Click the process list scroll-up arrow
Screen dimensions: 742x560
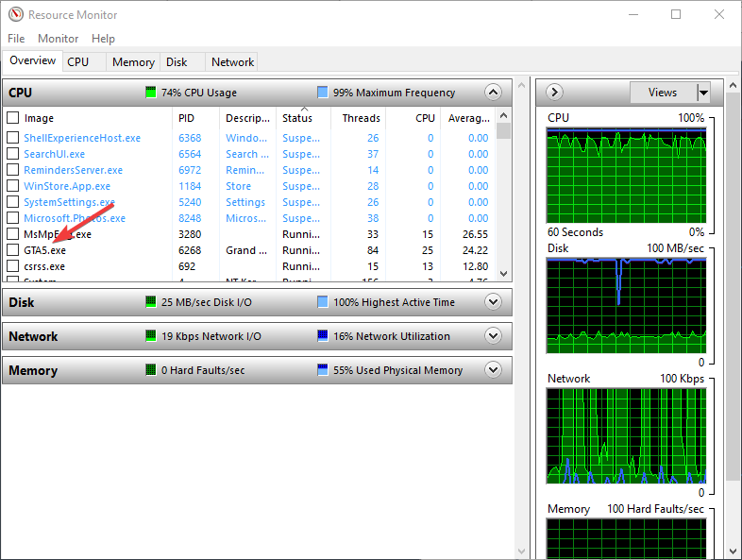(x=503, y=115)
